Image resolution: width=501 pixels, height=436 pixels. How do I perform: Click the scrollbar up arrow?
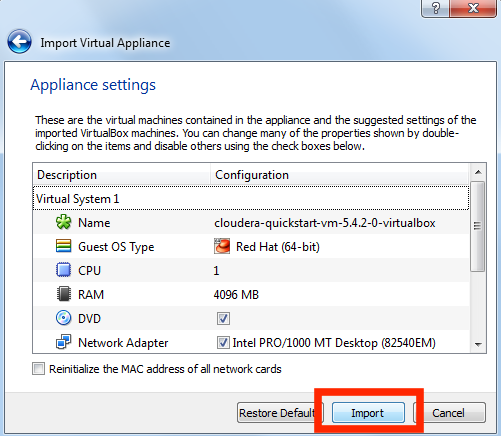(x=478, y=172)
